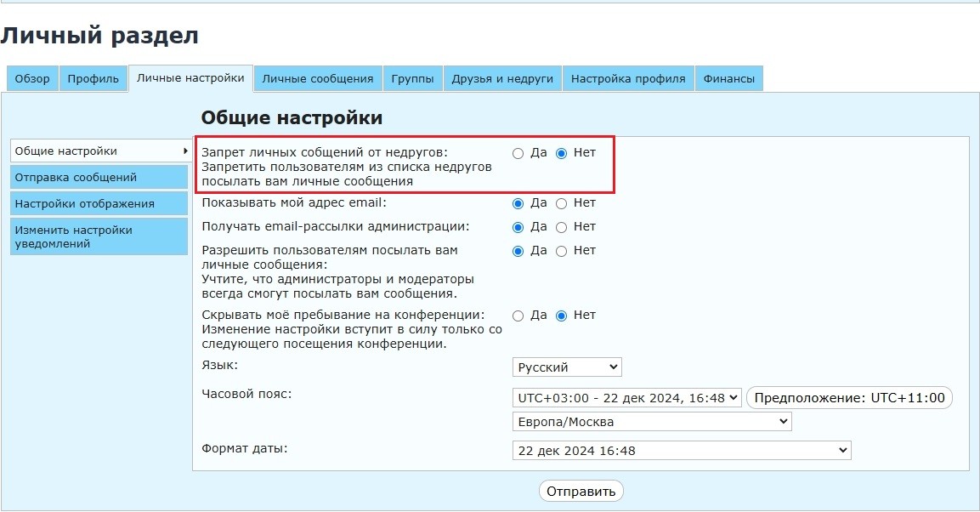This screenshot has width=980, height=512.
Task: Switch to the Профиль tab
Action: pyautogui.click(x=93, y=78)
